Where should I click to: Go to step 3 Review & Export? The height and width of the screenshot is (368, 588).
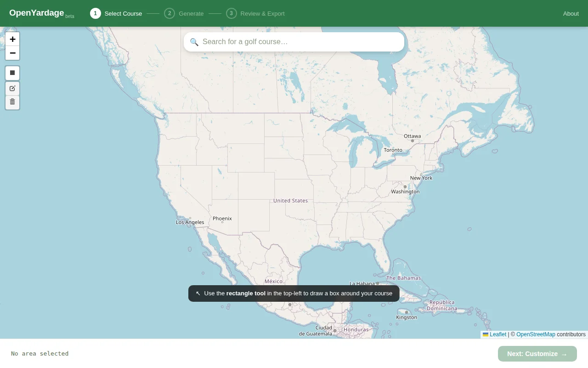255,13
